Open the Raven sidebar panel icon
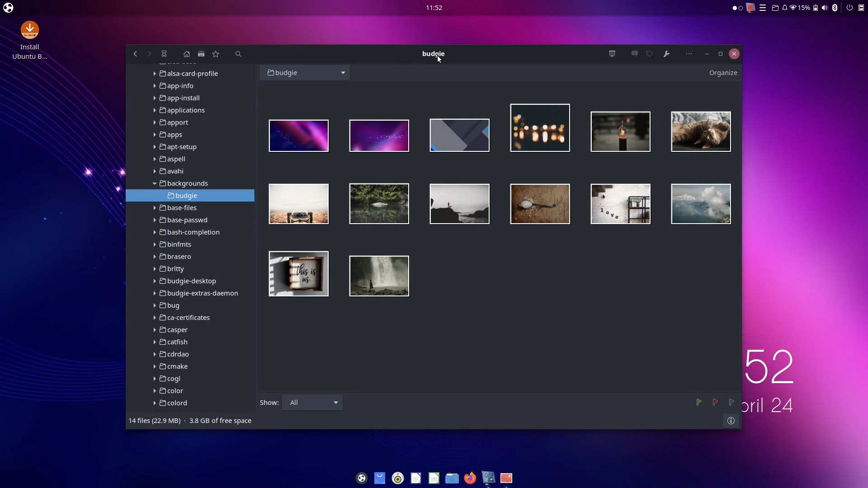 coord(861,8)
